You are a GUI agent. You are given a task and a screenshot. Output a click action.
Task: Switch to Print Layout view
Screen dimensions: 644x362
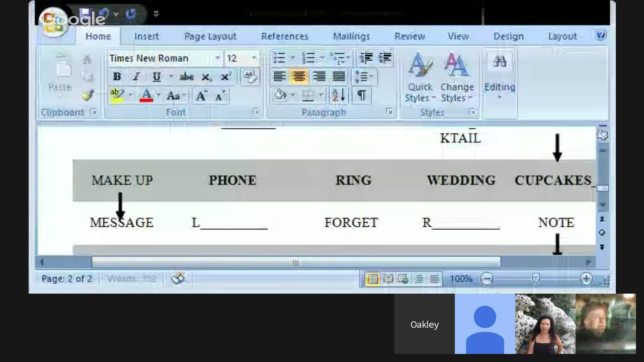372,279
